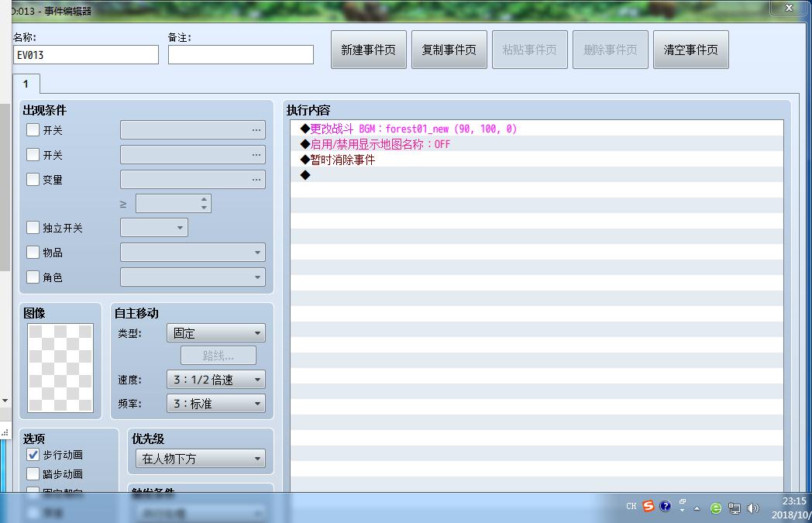Click 粘贴事件页 button
The width and height of the screenshot is (812, 523).
(530, 50)
